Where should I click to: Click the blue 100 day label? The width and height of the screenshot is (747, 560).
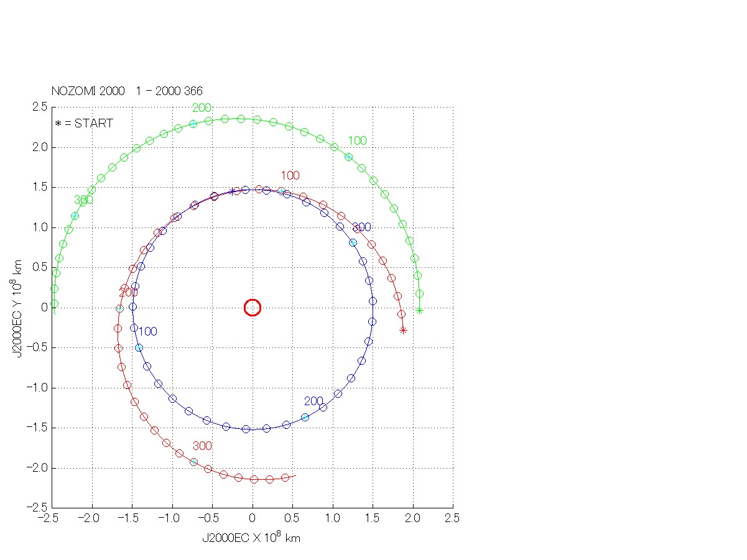[x=147, y=332]
